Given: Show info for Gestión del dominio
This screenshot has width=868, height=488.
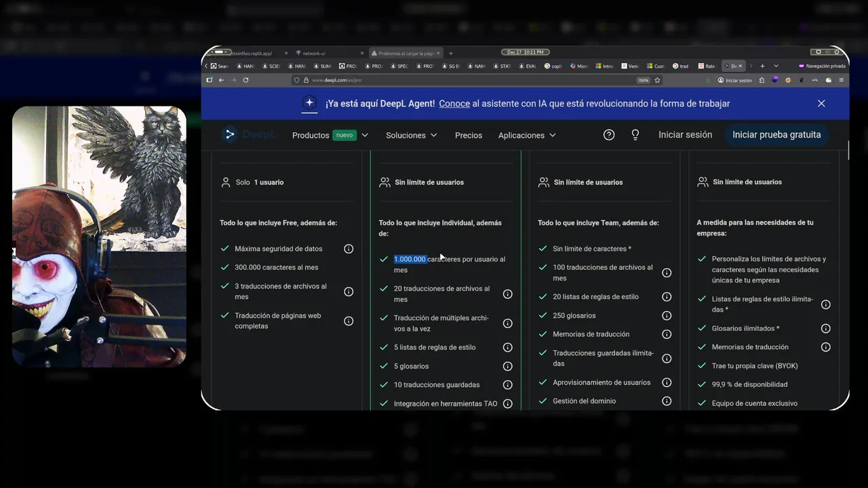Looking at the screenshot, I should [x=667, y=401].
